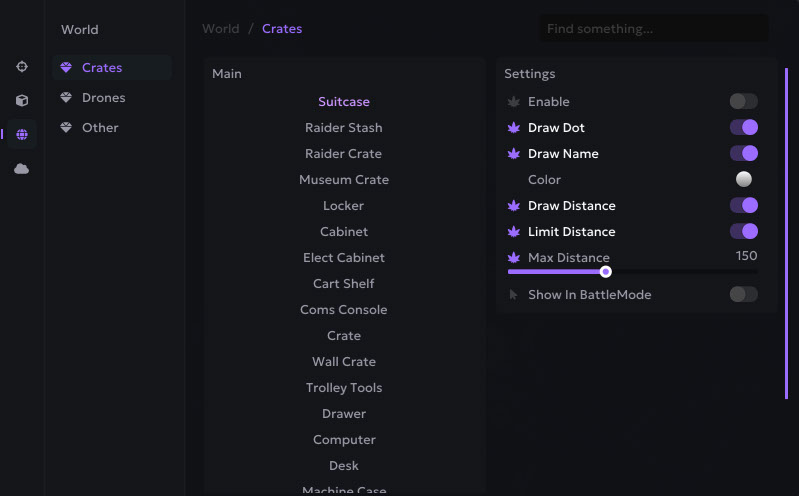Click the leaf icon beside Limit Distance

(x=514, y=232)
